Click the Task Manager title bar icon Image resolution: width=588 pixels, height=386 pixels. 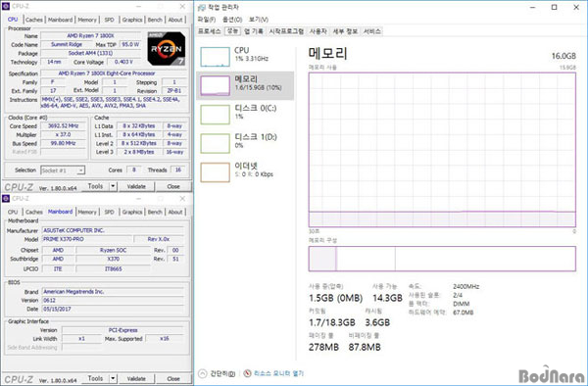tap(202, 7)
